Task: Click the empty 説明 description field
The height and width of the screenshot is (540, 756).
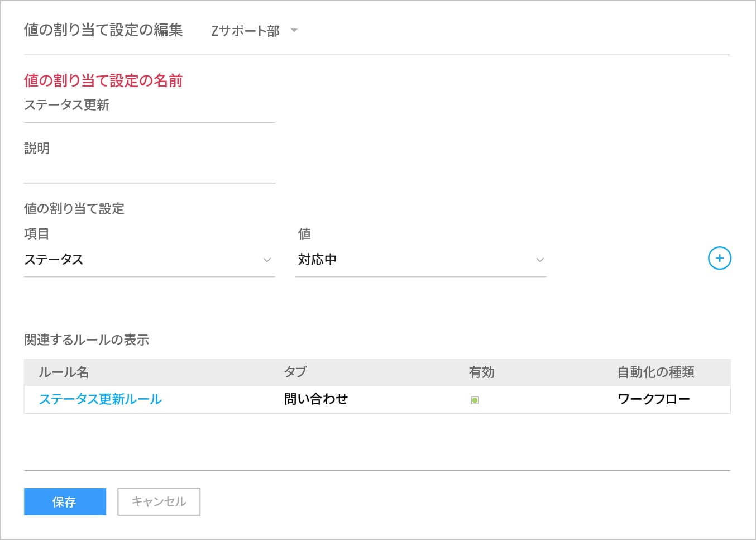Action: [x=149, y=170]
